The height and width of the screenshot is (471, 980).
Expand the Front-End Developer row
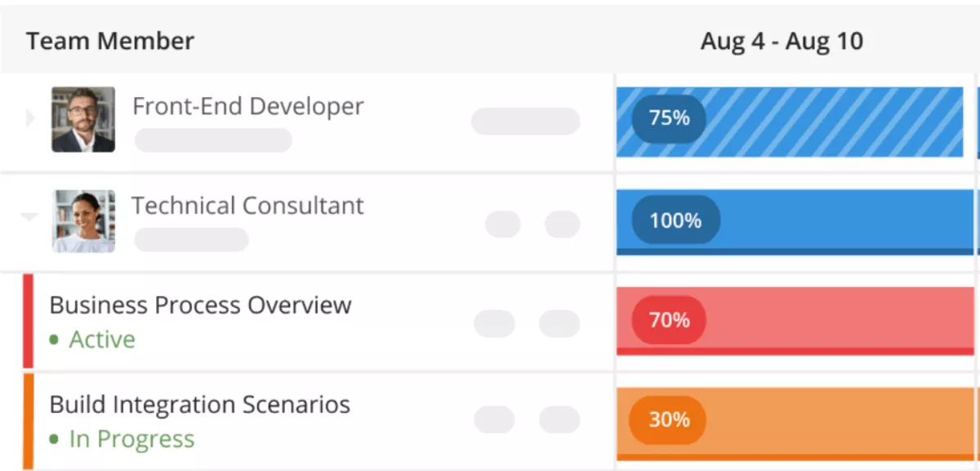[x=29, y=118]
